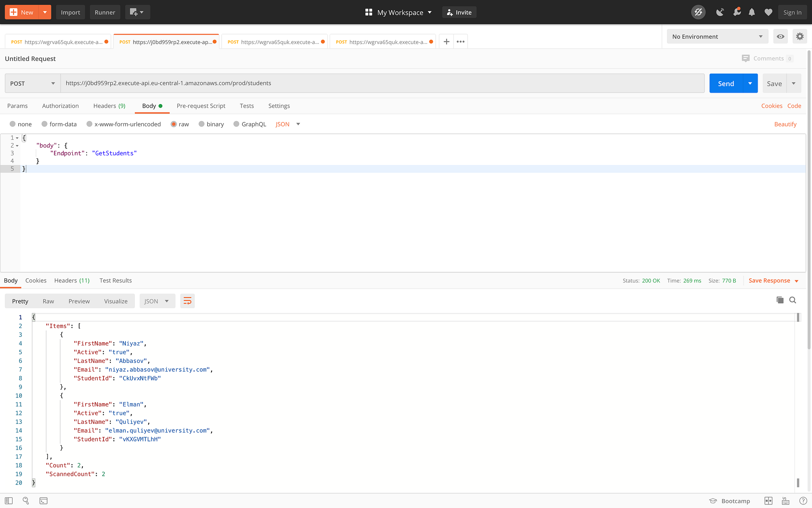
Task: Choose the GraphQL body radio button
Action: (236, 124)
